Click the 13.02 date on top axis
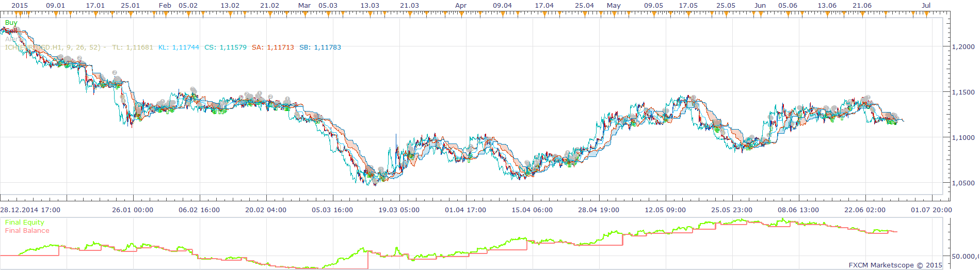 point(230,6)
